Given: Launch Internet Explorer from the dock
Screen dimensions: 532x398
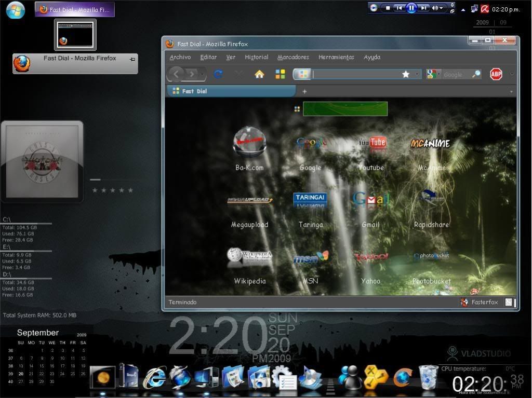Looking at the screenshot, I should [x=155, y=377].
